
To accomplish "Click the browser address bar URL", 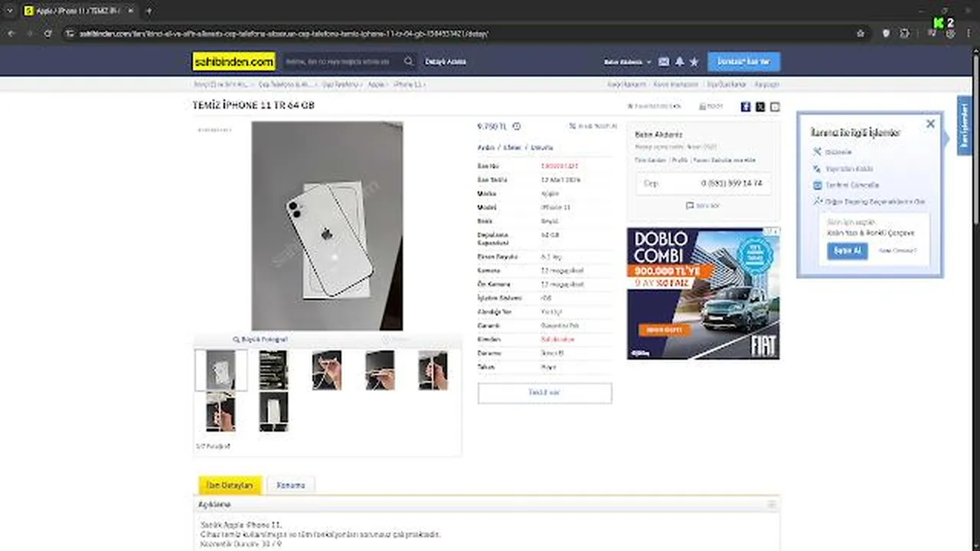I will click(x=284, y=34).
